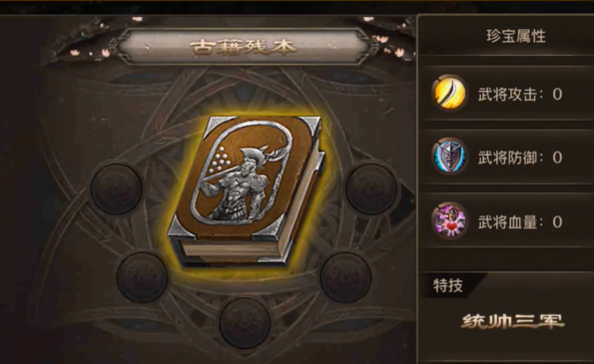The width and height of the screenshot is (594, 364).
Task: Click the 武将血量 stat label
Action: pyautogui.click(x=508, y=222)
